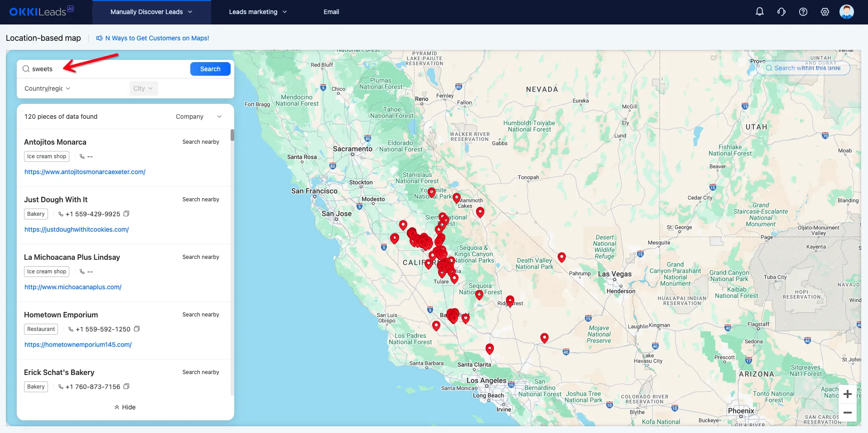Open the help question mark icon
This screenshot has height=433, width=868.
pos(803,12)
